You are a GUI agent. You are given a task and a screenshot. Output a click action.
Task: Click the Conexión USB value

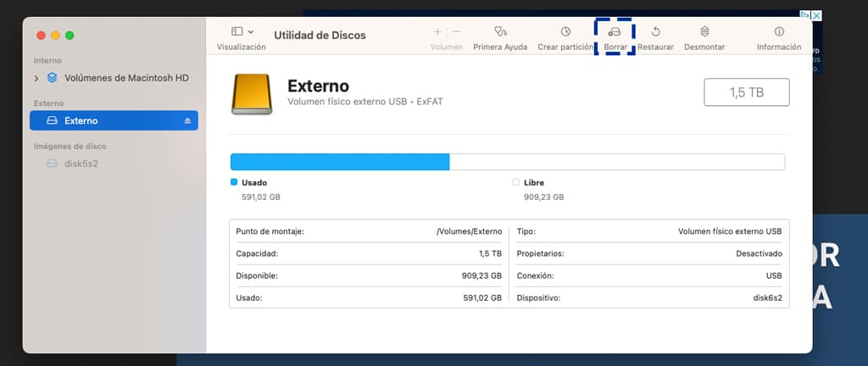click(774, 276)
